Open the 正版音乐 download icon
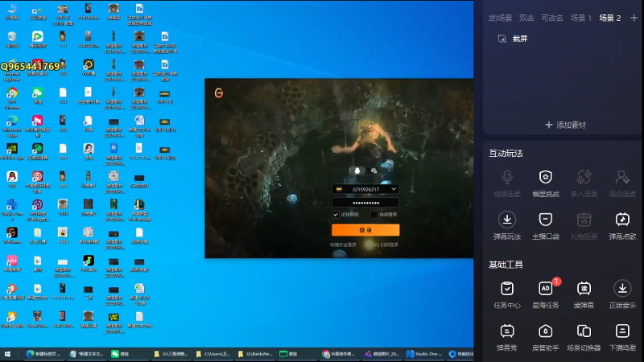 (x=622, y=289)
